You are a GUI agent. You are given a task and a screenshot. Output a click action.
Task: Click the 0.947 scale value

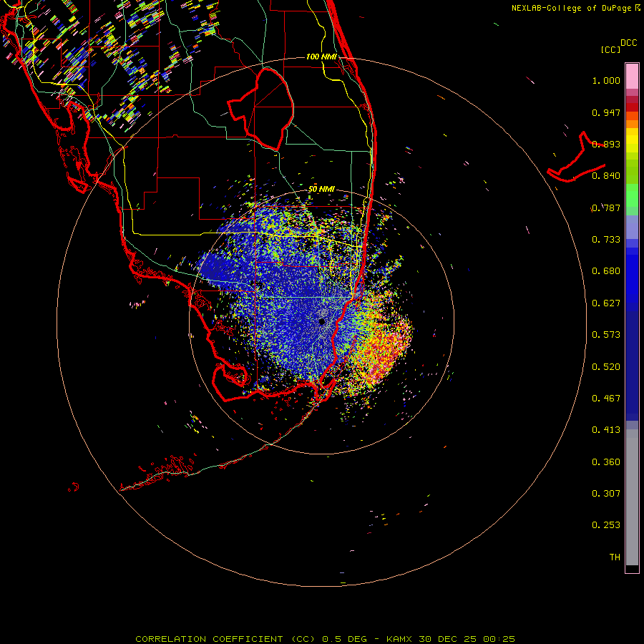coord(606,112)
